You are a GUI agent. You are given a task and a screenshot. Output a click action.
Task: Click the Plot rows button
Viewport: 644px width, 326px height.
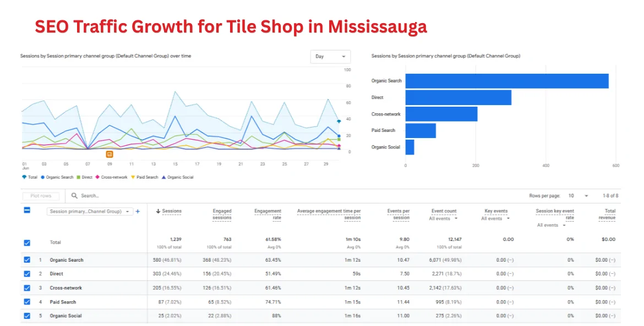pyautogui.click(x=41, y=196)
